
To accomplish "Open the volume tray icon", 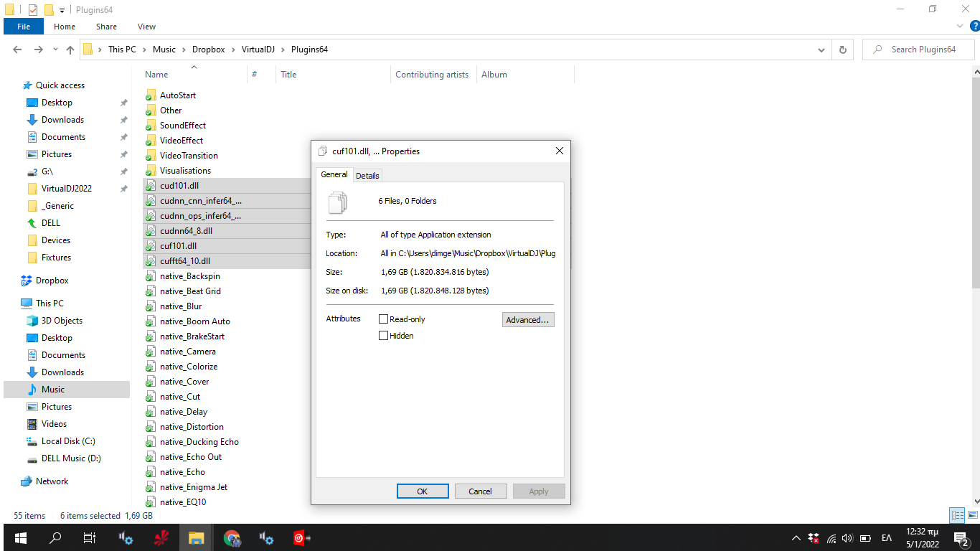I will point(847,538).
